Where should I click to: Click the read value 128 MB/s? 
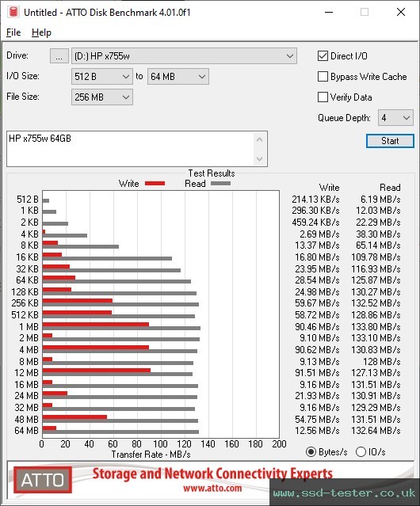tap(382, 361)
